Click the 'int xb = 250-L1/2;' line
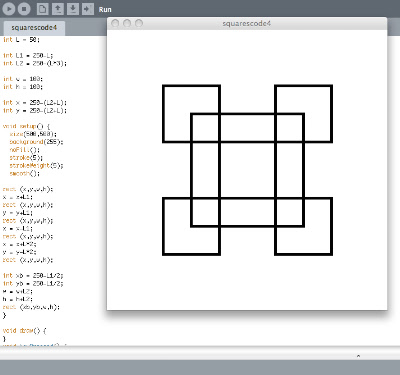 coord(33,275)
